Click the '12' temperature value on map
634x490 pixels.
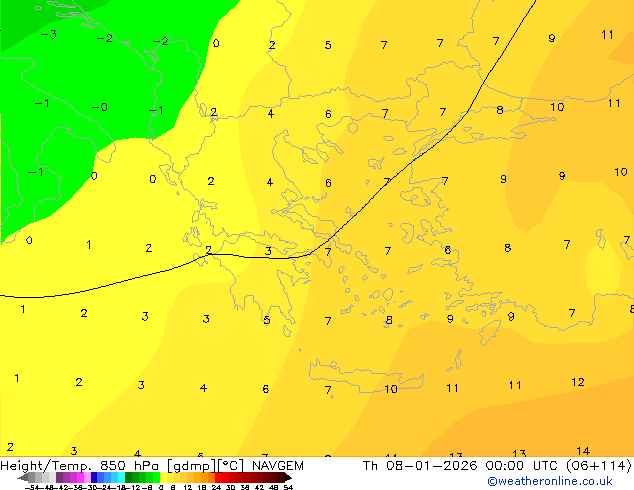point(578,382)
